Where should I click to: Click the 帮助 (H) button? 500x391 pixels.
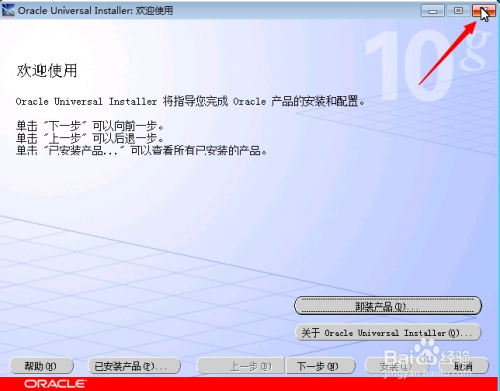[x=41, y=366]
